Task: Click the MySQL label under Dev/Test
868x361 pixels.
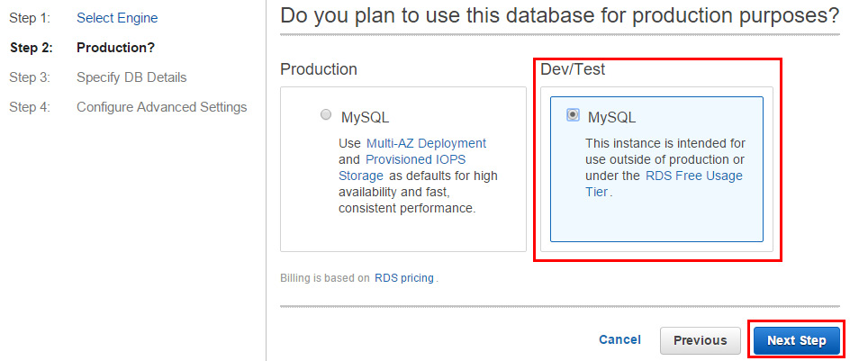Action: coord(611,117)
